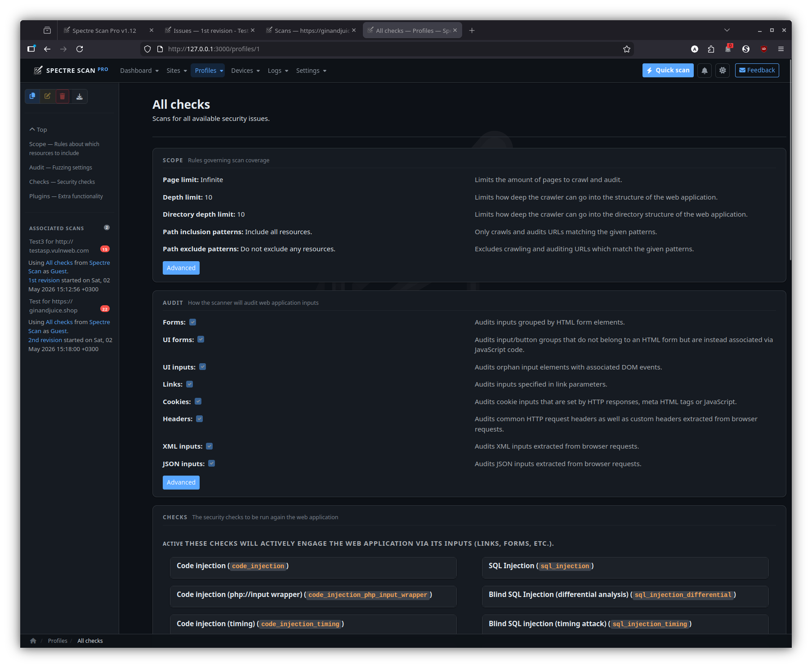This screenshot has height=668, width=812.
Task: Click the red delete profile trash icon
Action: click(x=62, y=96)
